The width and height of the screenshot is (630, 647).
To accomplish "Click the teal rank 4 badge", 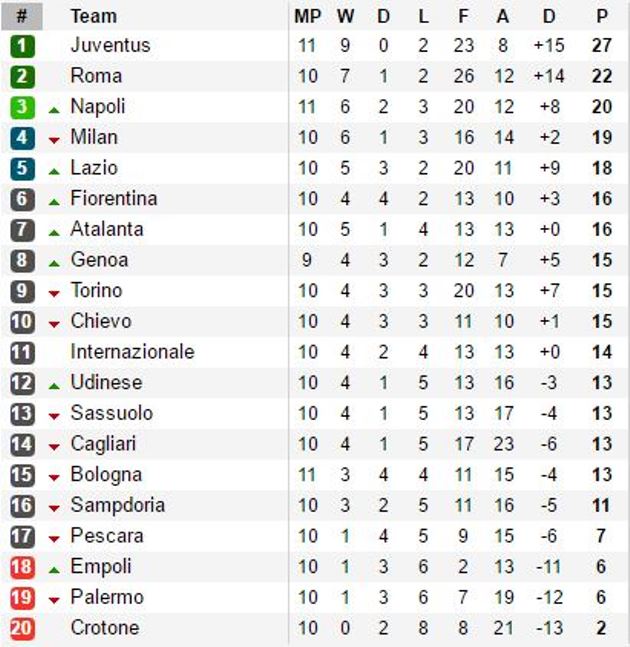I will coord(22,138).
